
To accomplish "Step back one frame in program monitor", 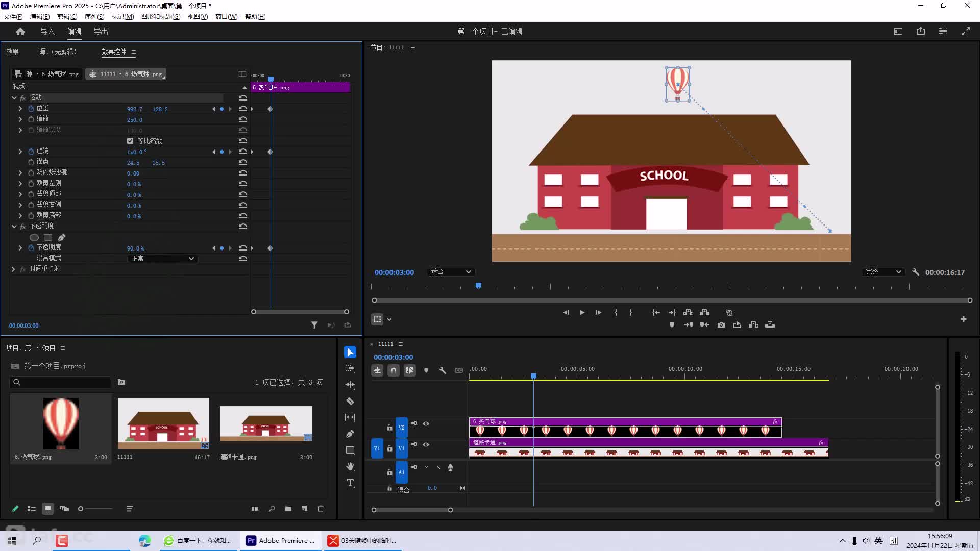I will pos(566,312).
